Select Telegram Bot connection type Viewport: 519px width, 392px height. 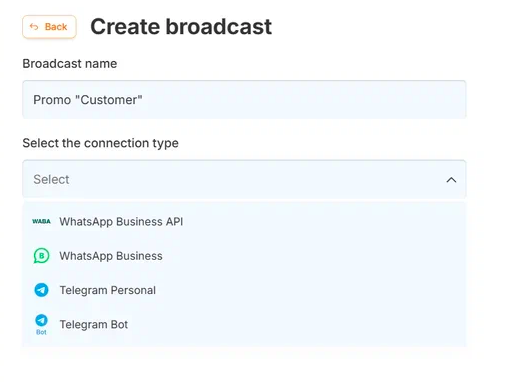[x=244, y=325]
